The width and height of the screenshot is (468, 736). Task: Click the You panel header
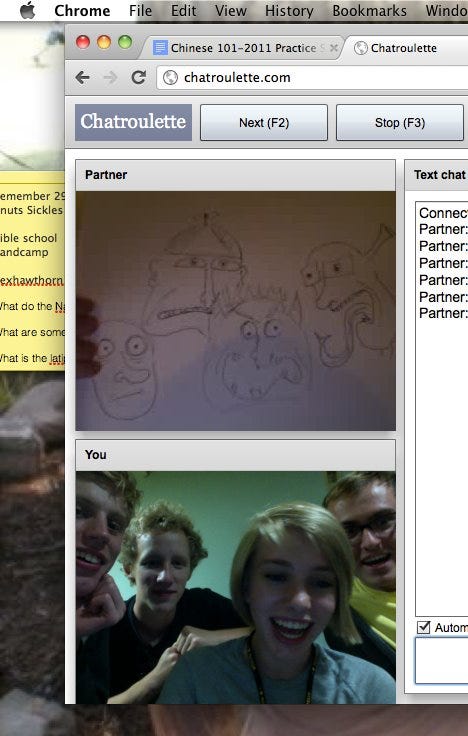click(236, 455)
